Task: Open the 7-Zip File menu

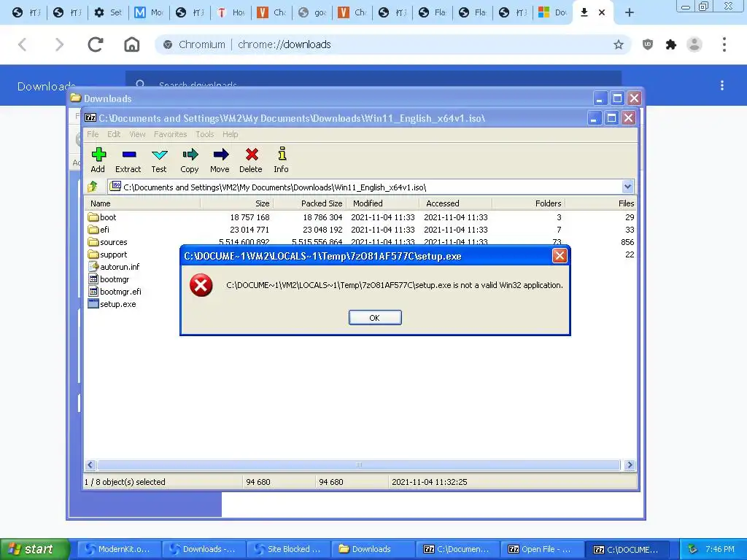Action: click(93, 134)
